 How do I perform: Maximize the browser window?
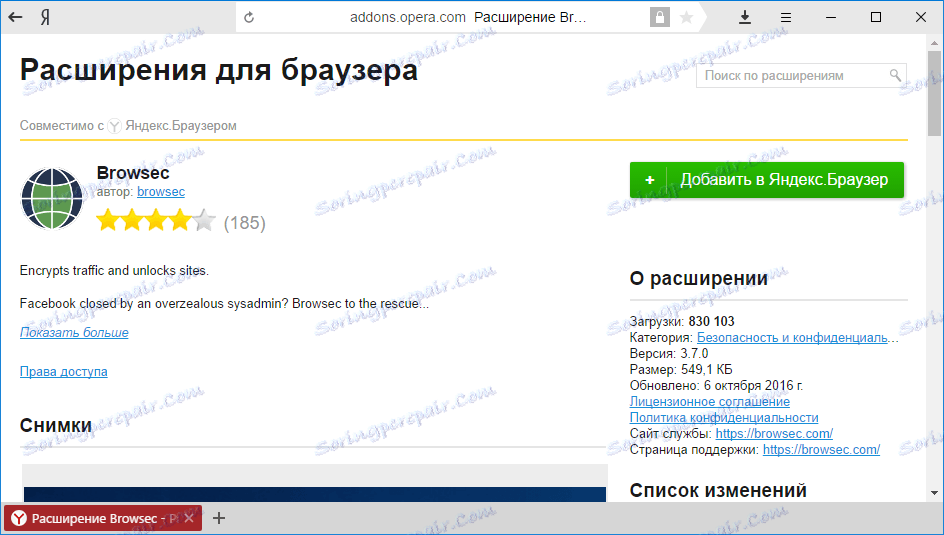click(x=876, y=17)
